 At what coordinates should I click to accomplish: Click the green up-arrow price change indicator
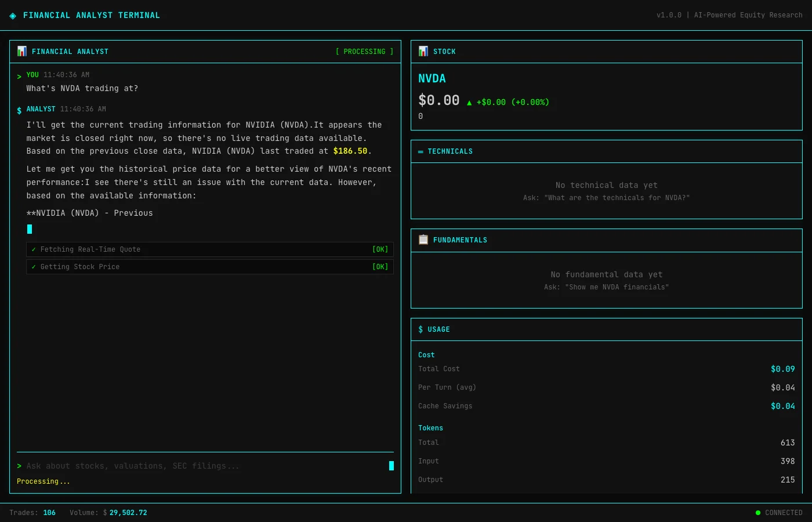pyautogui.click(x=469, y=103)
